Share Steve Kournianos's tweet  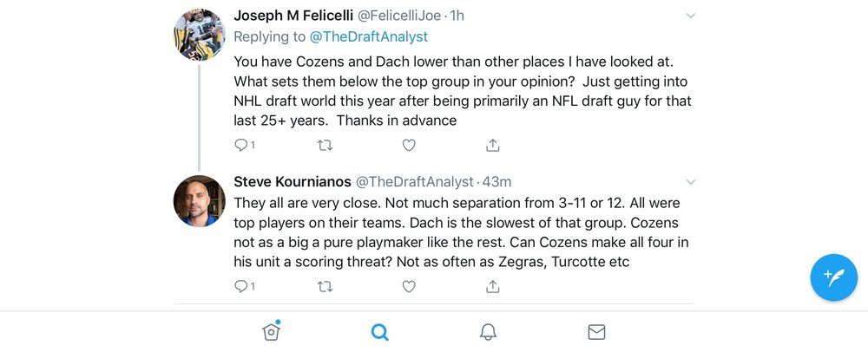[x=493, y=286]
